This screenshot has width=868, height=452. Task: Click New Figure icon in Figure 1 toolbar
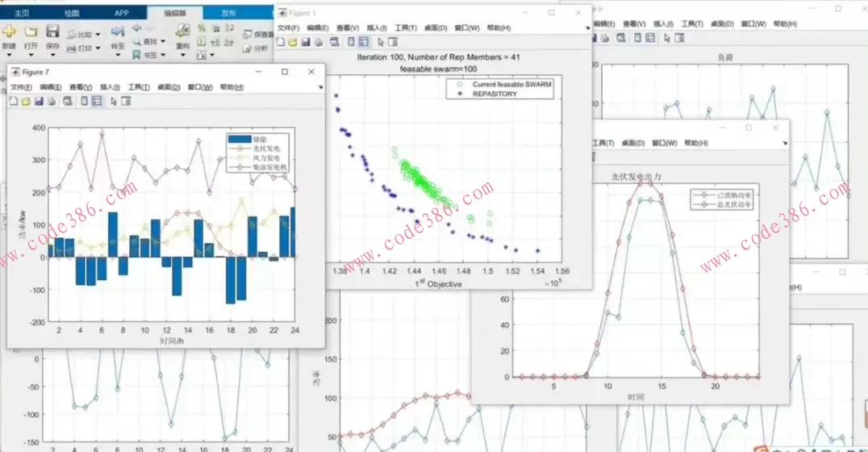point(281,42)
